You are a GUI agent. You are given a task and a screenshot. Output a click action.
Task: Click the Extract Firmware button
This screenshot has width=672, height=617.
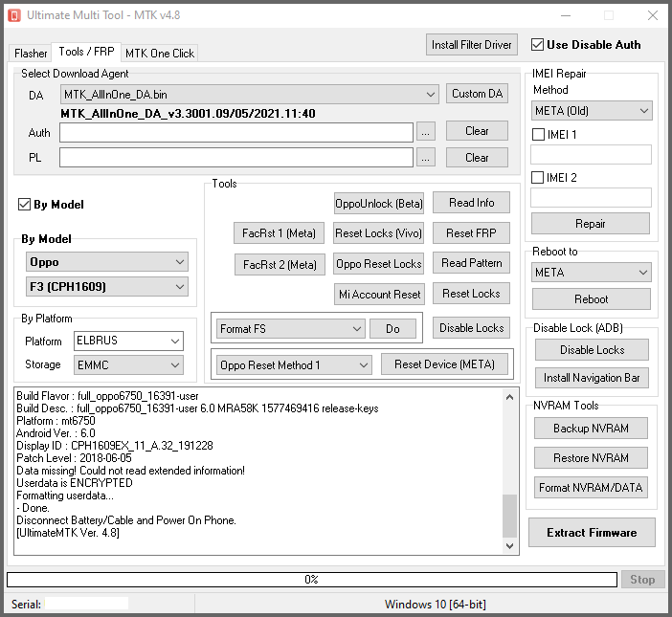point(591,533)
